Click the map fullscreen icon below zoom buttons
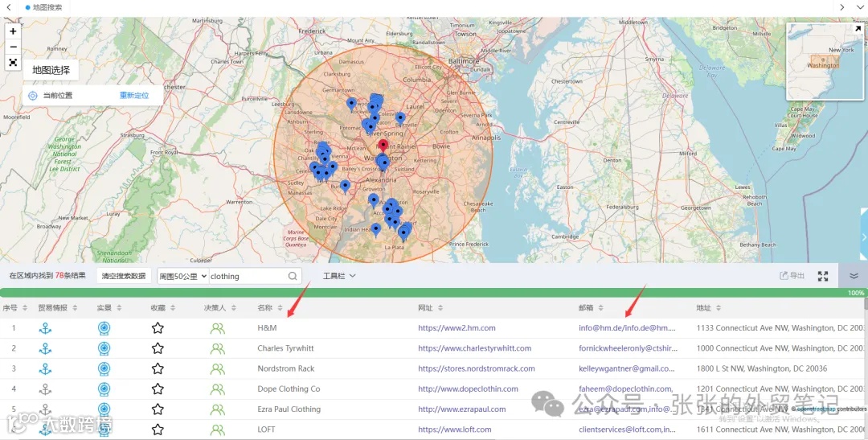The width and height of the screenshot is (868, 440). [14, 63]
